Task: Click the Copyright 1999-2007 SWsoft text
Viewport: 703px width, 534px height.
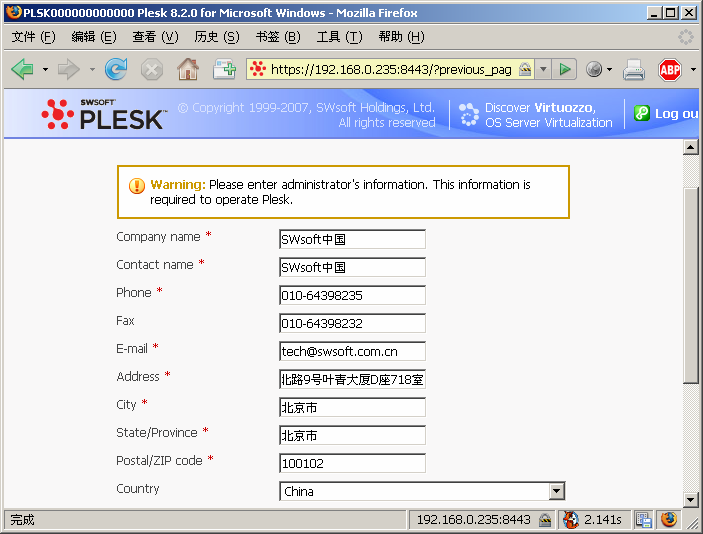Action: pyautogui.click(x=306, y=115)
